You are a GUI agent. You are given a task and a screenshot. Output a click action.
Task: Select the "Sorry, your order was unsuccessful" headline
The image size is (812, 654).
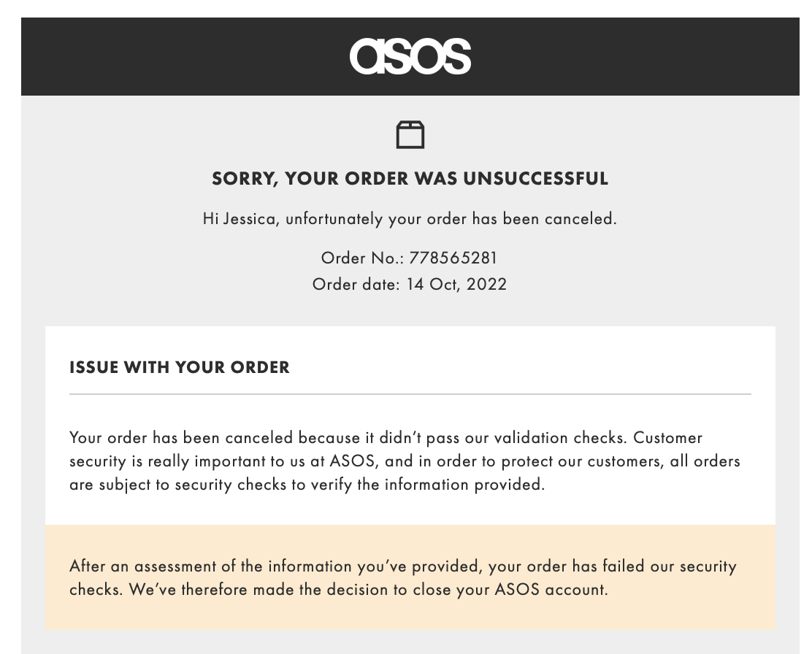(410, 179)
